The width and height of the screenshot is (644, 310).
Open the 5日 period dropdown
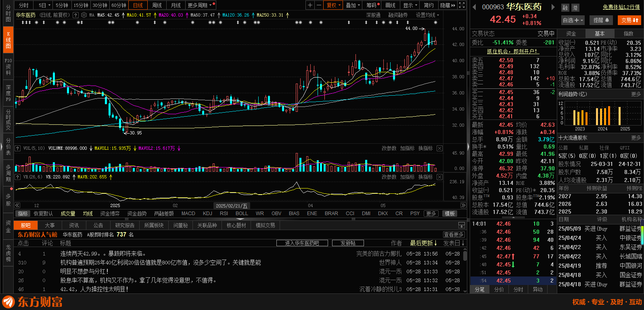[44, 5]
